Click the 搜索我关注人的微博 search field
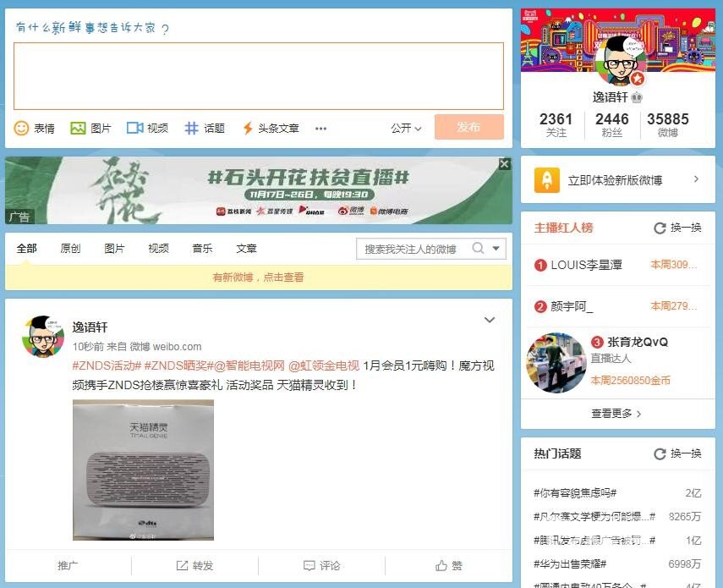Image resolution: width=723 pixels, height=588 pixels. pyautogui.click(x=413, y=249)
